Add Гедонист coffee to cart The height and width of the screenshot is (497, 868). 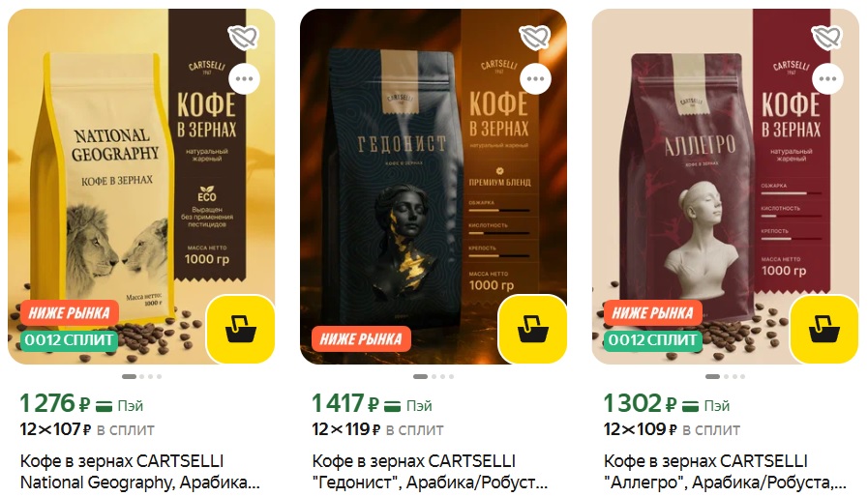532,329
